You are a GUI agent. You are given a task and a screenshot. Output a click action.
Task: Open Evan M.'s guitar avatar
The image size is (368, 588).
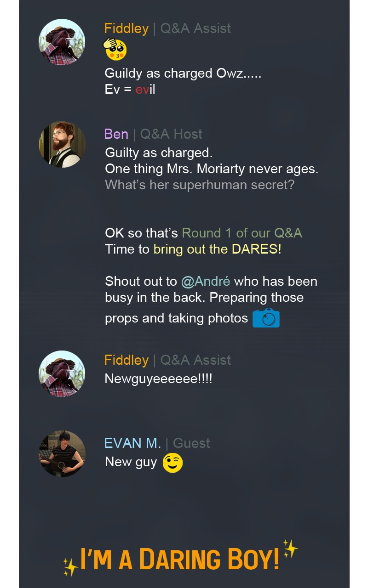pyautogui.click(x=62, y=454)
